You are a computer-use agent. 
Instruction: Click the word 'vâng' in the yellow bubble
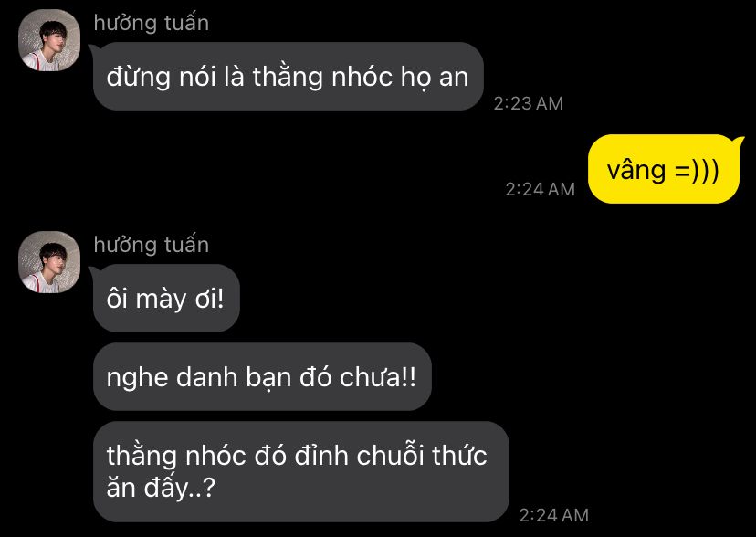point(636,171)
